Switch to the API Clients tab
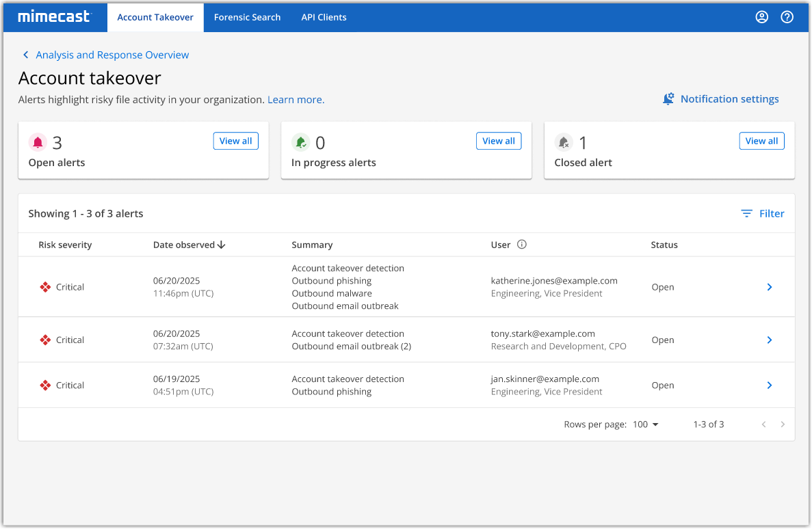The height and width of the screenshot is (529, 812). (x=324, y=17)
